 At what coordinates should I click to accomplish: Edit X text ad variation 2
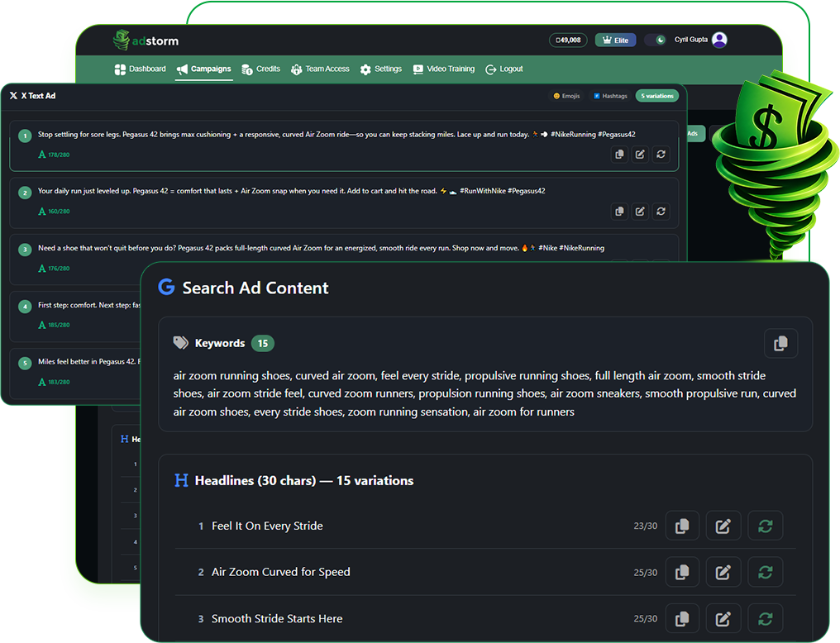pyautogui.click(x=640, y=211)
